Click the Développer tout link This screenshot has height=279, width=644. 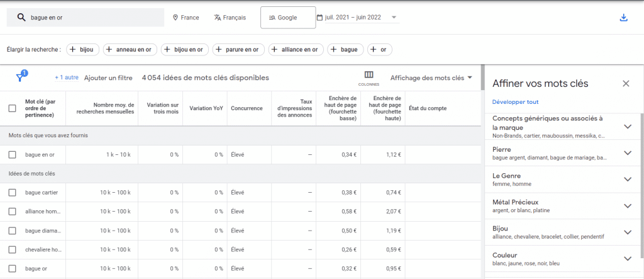coord(515,102)
